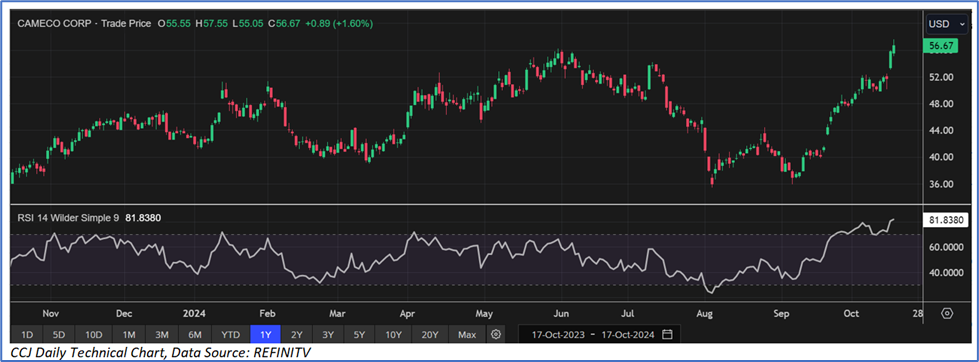Switch to the YTD range
This screenshot has height=362, width=979.
tap(231, 334)
